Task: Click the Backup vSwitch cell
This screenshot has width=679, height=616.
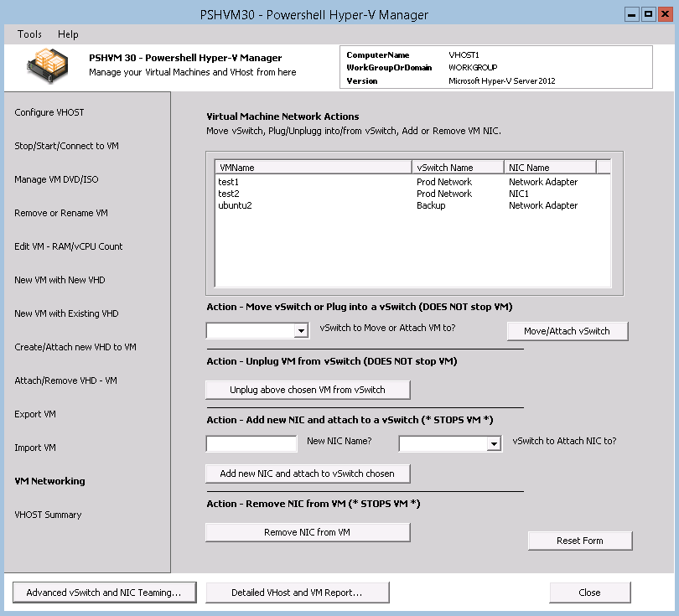Action: tap(431, 205)
